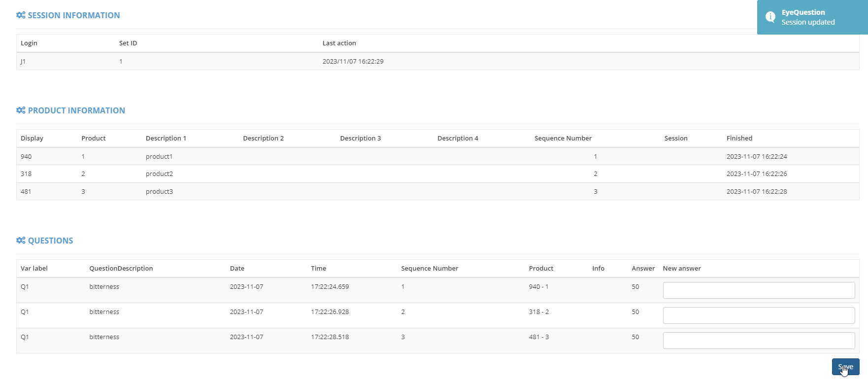Viewport: 868px width, 384px height.
Task: Click the Var label column header
Action: click(x=34, y=269)
